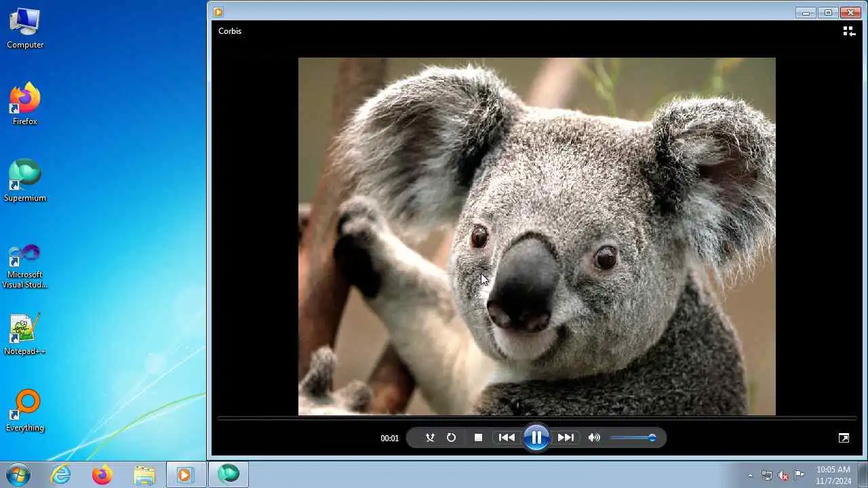Viewport: 868px width, 488px height.
Task: Open Windows Explorer from the taskbar
Action: tap(144, 474)
